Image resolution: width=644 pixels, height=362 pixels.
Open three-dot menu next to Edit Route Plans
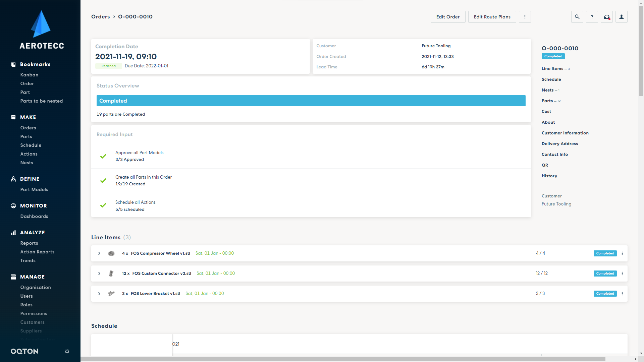click(525, 17)
